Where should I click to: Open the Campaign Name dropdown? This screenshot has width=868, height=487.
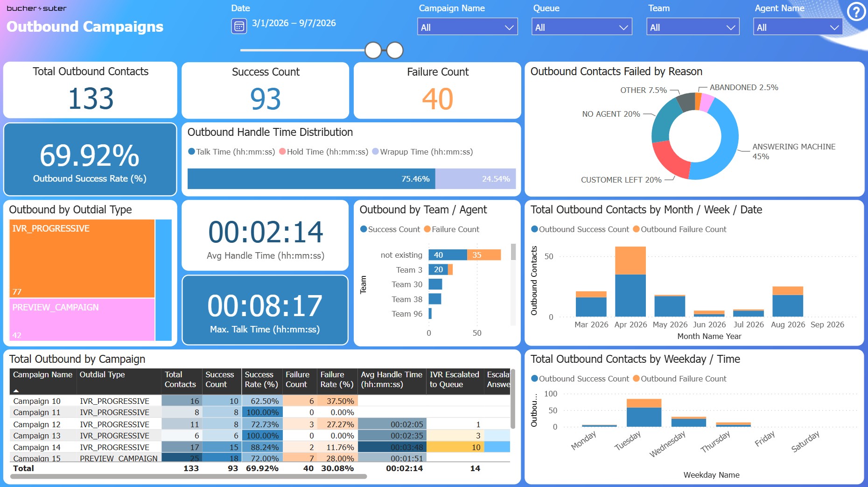click(x=468, y=27)
